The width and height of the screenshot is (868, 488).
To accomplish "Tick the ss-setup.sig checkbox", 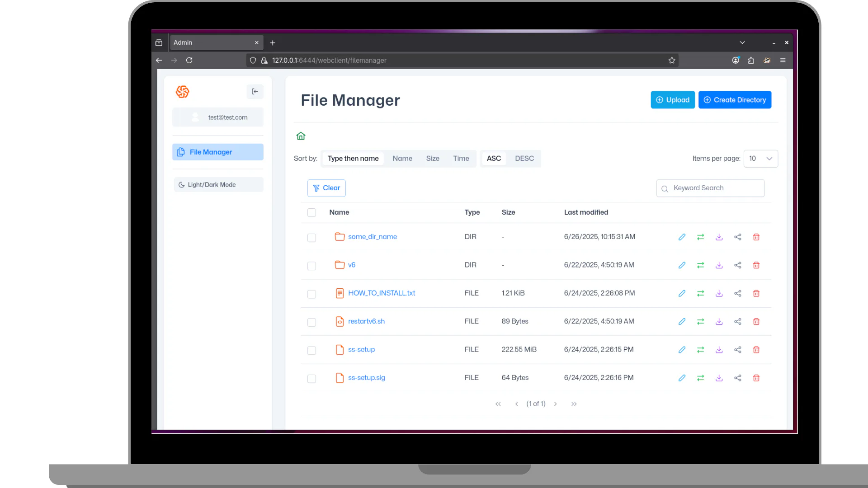I will coord(311,379).
